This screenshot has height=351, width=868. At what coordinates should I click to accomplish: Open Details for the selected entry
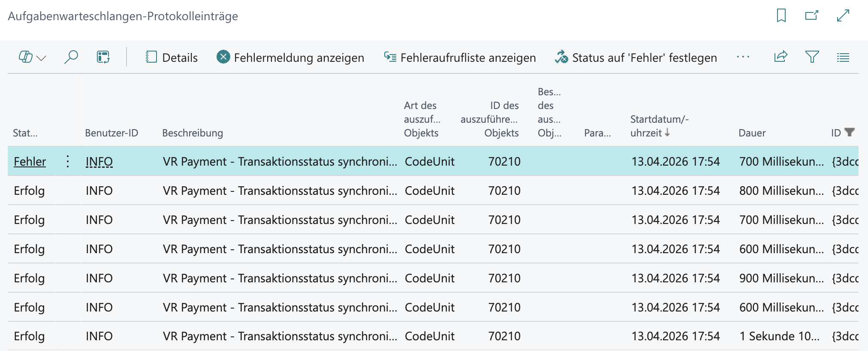click(x=172, y=57)
